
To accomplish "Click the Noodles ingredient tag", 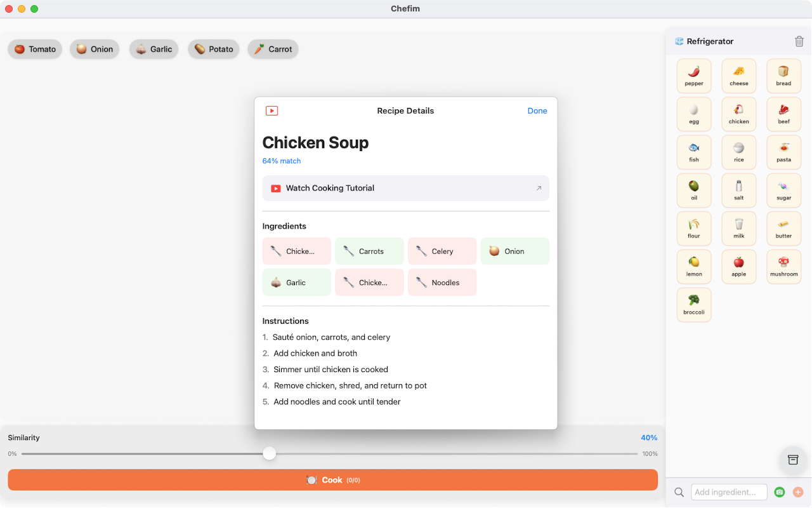I will coord(442,283).
